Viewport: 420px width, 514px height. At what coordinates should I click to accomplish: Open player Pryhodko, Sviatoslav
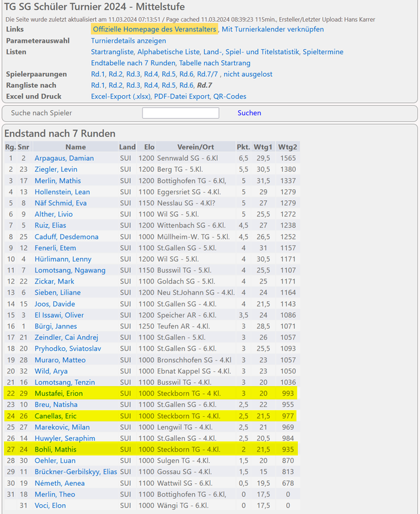point(68,349)
